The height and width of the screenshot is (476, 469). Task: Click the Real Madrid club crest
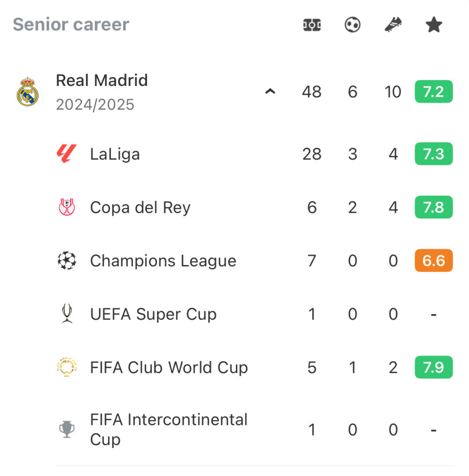(27, 92)
